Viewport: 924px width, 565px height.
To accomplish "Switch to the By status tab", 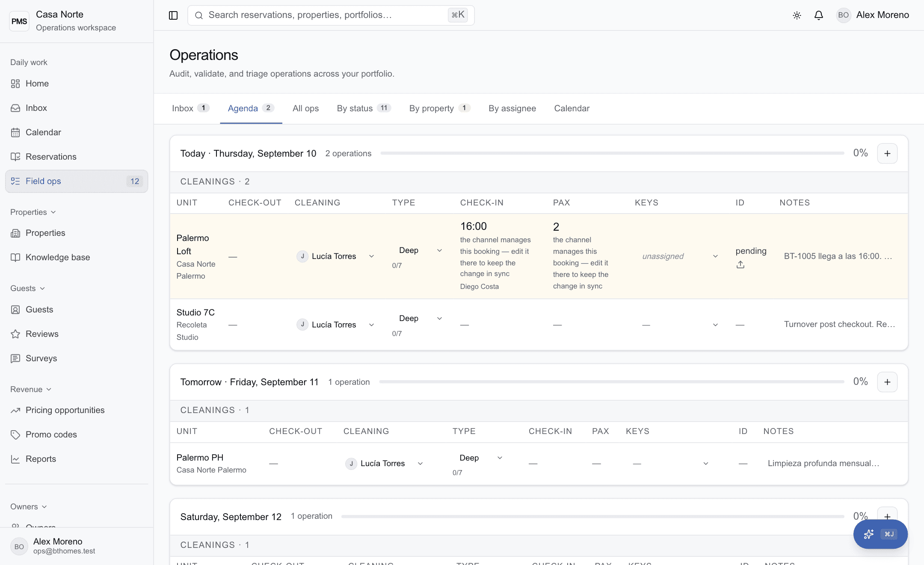I will [364, 108].
